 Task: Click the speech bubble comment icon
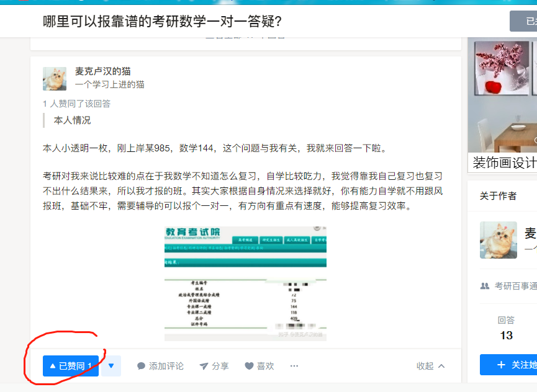141,366
